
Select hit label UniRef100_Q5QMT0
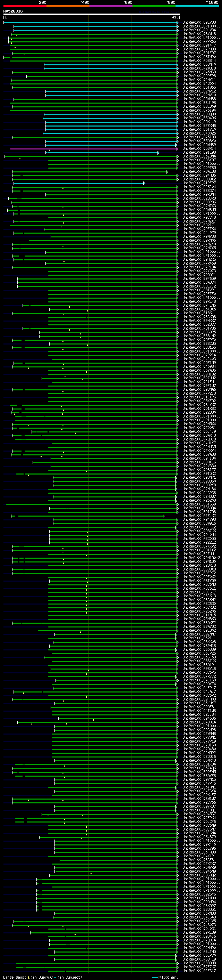(199, 65)
